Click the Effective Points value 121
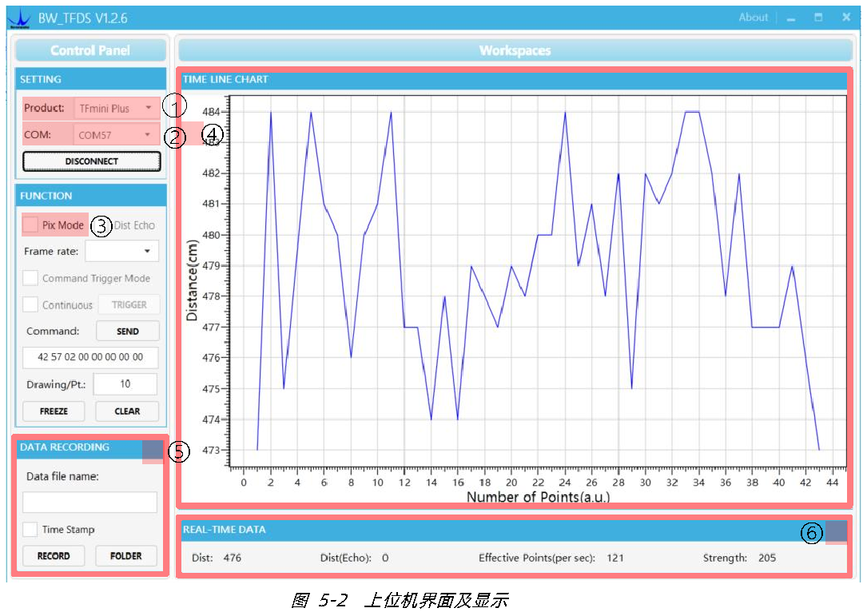 tap(614, 558)
